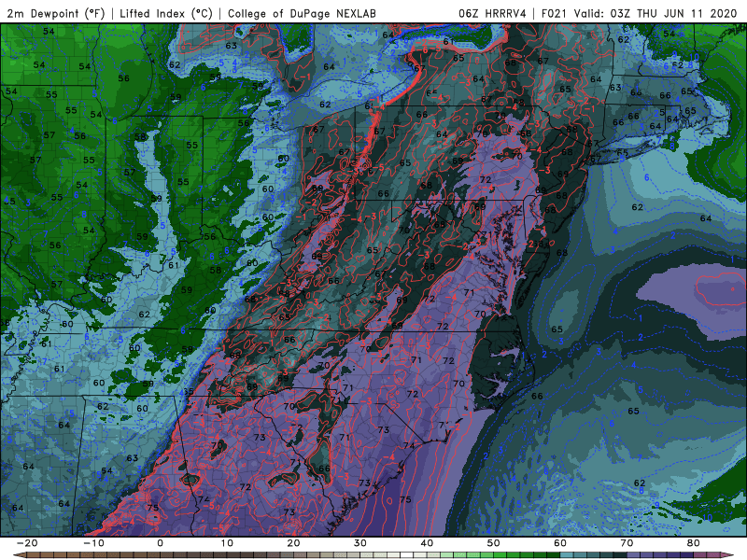Image resolution: width=747 pixels, height=560 pixels.
Task: Select 'College of DuPage NEXLAB' header text
Action: (x=302, y=13)
